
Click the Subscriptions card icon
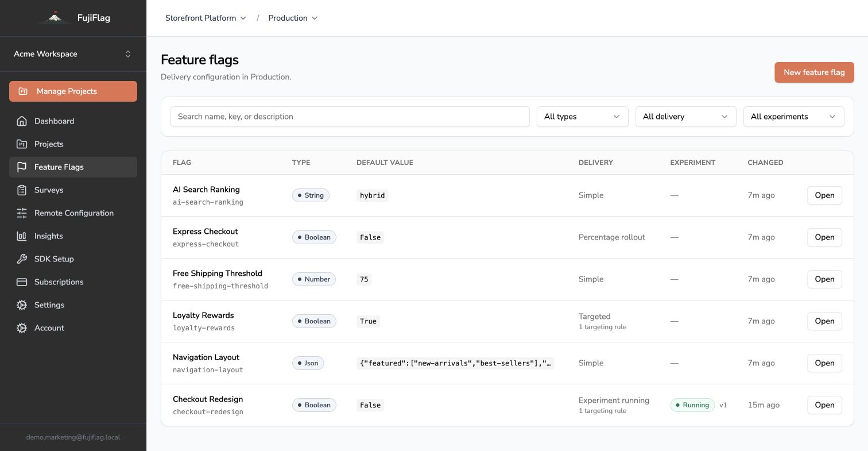pos(22,282)
